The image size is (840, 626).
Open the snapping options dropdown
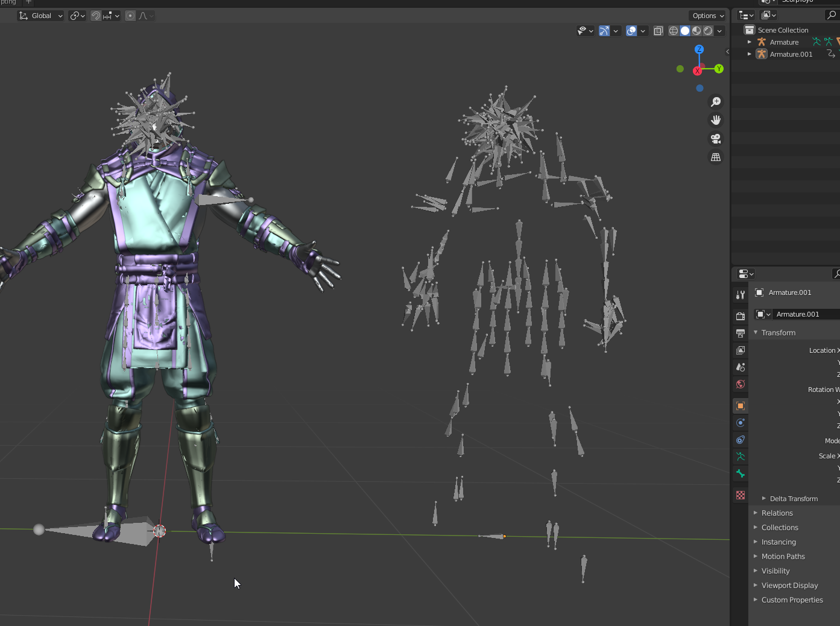(112, 16)
